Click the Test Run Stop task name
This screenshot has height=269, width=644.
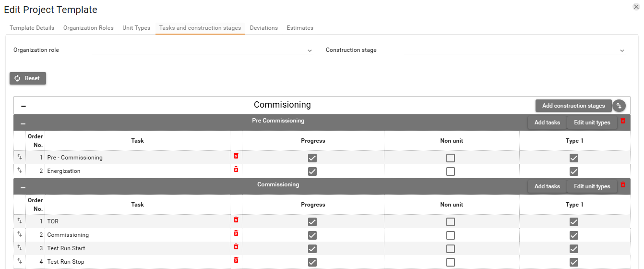pos(66,262)
